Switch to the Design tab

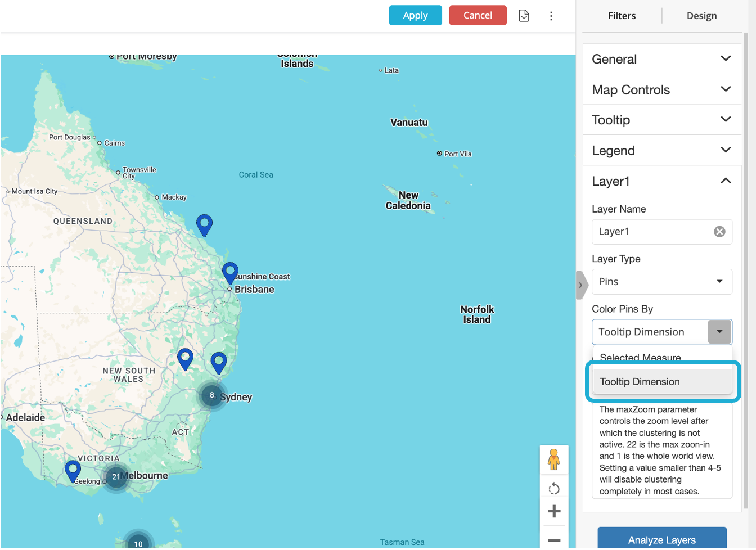701,16
